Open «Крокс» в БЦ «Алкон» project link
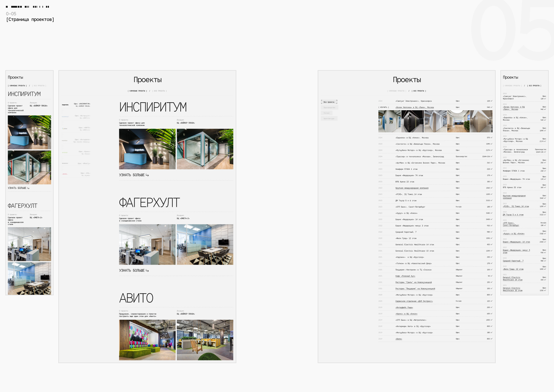This screenshot has height=392, width=554. 406,314
